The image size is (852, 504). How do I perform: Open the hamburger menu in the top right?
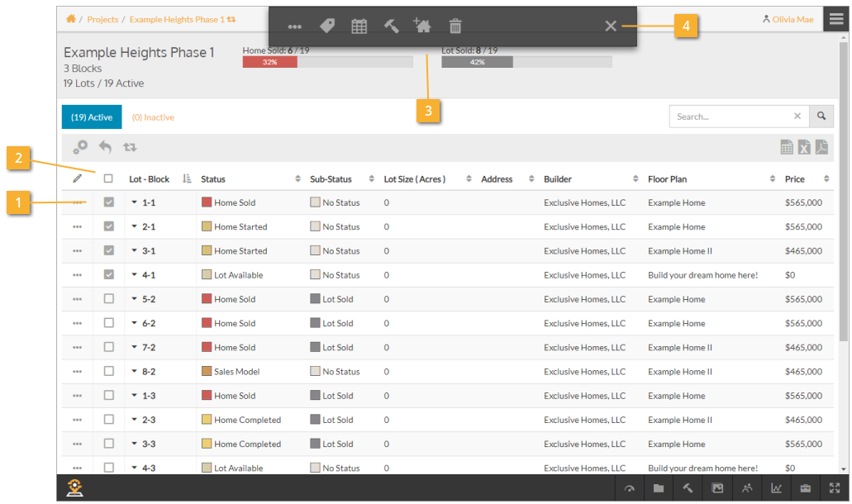click(x=835, y=19)
